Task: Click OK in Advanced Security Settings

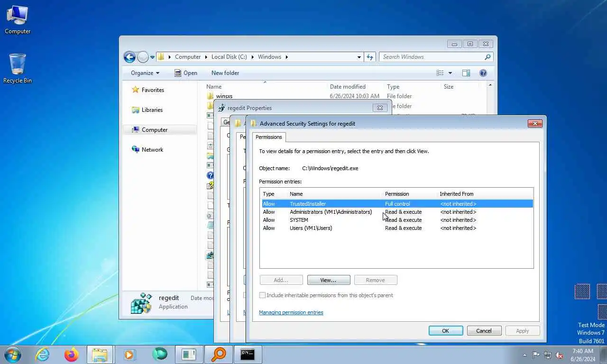Action: [x=446, y=331]
